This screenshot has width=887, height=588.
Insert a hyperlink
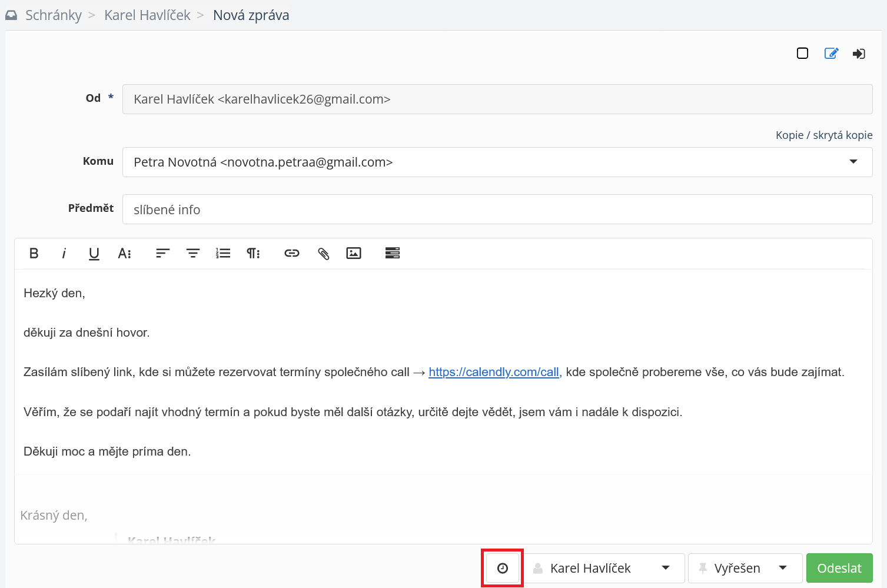[292, 253]
